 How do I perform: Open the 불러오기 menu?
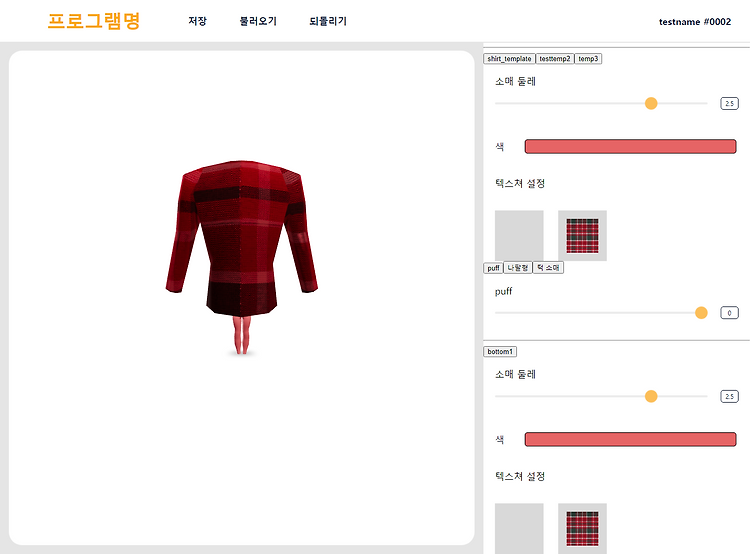[x=258, y=21]
